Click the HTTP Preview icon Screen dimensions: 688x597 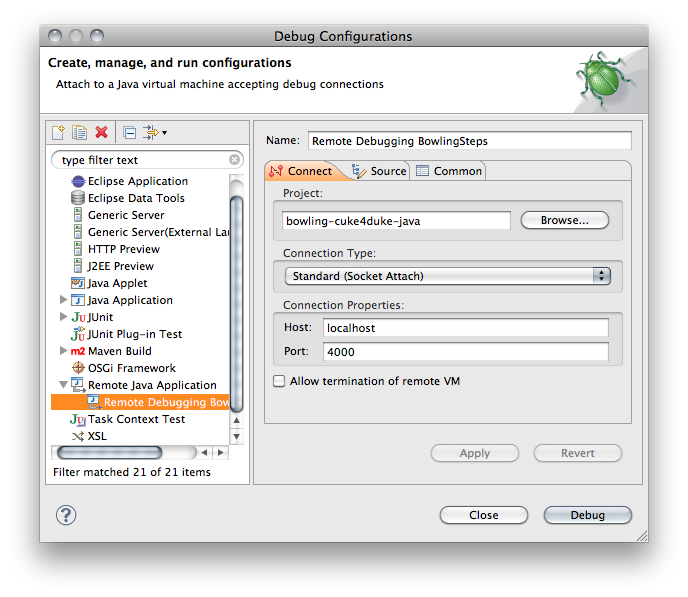78,249
